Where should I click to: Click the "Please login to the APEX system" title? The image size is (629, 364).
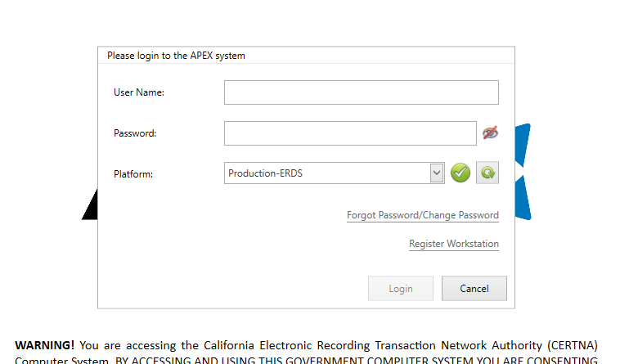click(176, 56)
